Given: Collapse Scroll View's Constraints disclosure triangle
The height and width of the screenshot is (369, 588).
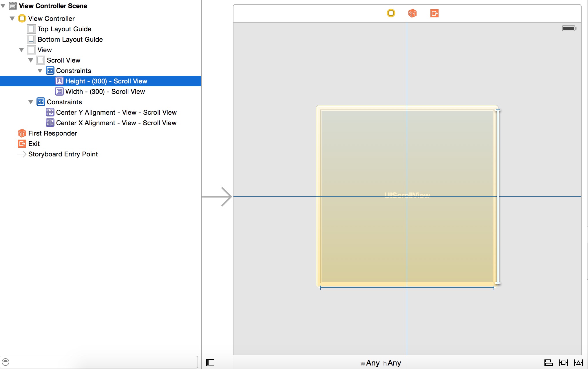Looking at the screenshot, I should tap(40, 71).
